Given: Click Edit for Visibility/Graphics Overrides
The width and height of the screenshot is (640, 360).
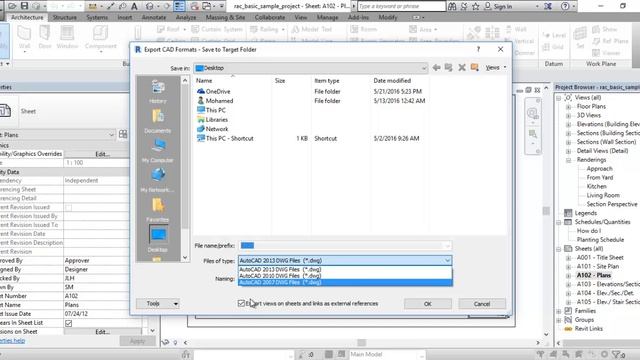Looking at the screenshot, I should 102,154.
